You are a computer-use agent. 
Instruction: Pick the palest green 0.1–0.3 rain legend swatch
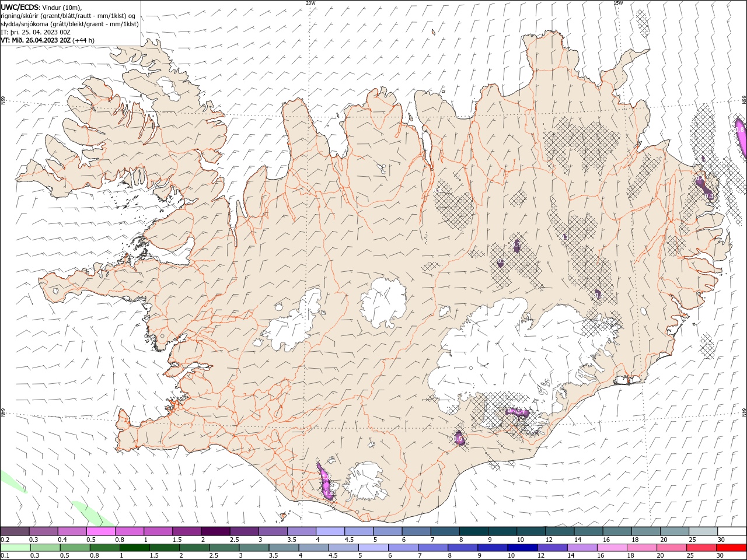tap(15, 548)
